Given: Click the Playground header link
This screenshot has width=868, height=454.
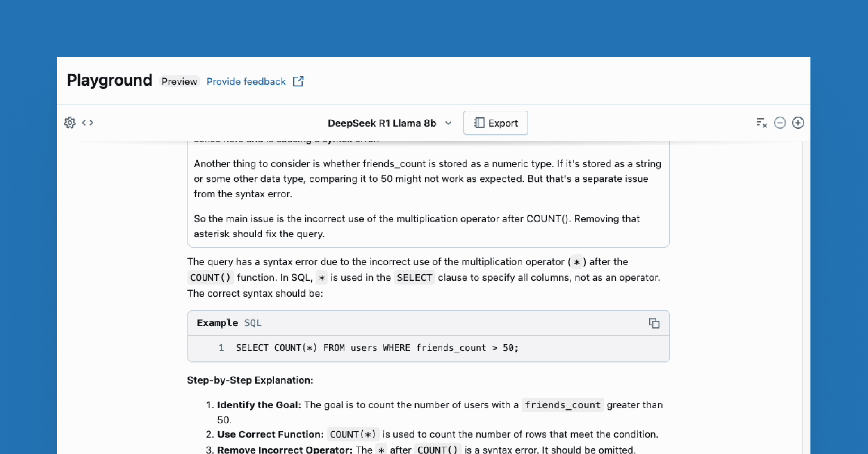Looking at the screenshot, I should [x=109, y=80].
